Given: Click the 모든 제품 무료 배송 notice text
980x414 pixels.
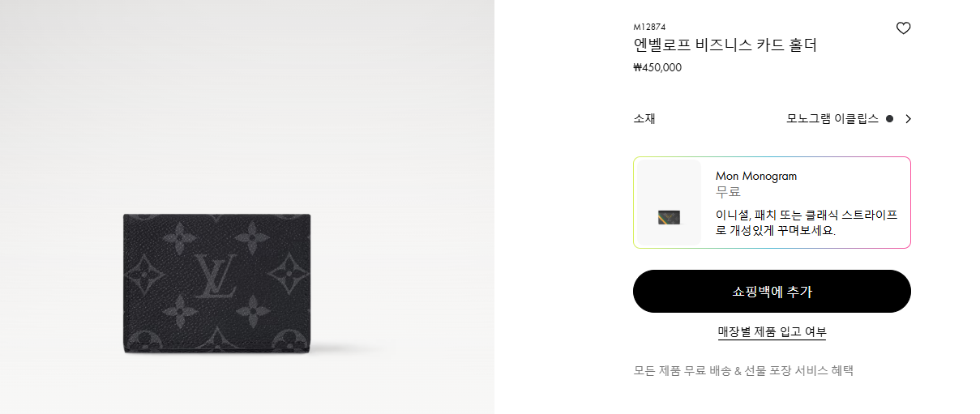Looking at the screenshot, I should pos(743,371).
